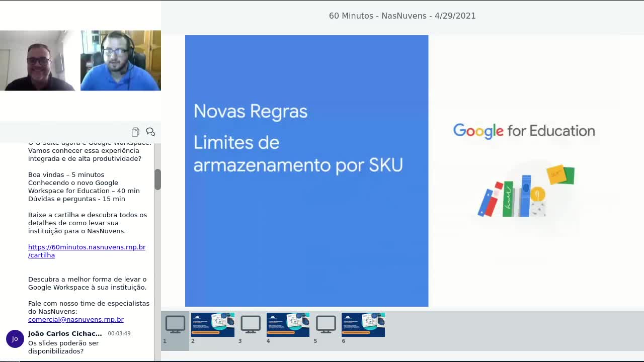Select slide thumbnail number 4
The height and width of the screenshot is (362, 644).
pos(288,325)
